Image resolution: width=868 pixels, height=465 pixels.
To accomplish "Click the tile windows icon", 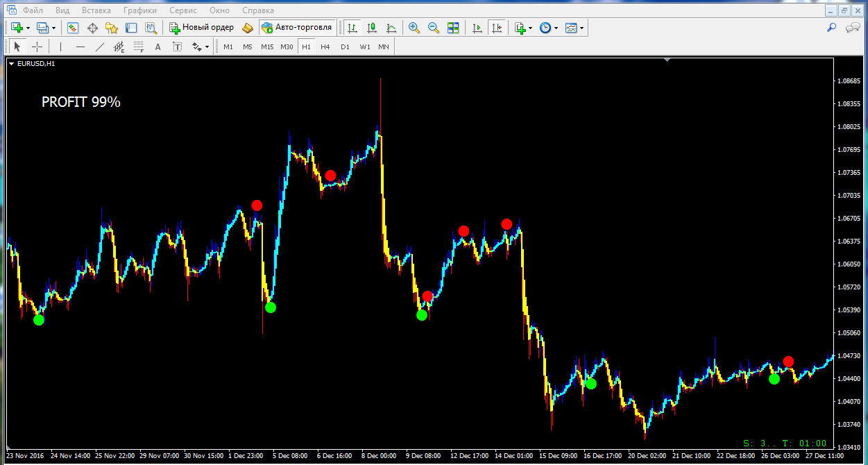I will pyautogui.click(x=453, y=28).
